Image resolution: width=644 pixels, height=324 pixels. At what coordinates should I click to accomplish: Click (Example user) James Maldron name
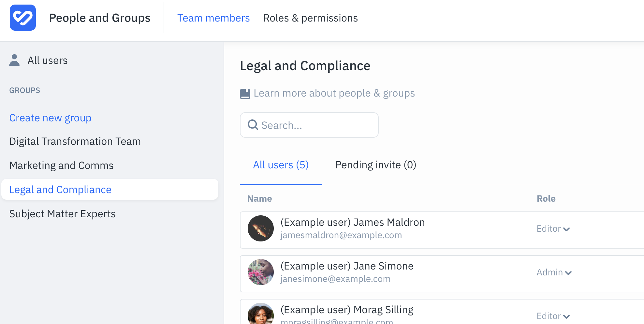click(353, 222)
